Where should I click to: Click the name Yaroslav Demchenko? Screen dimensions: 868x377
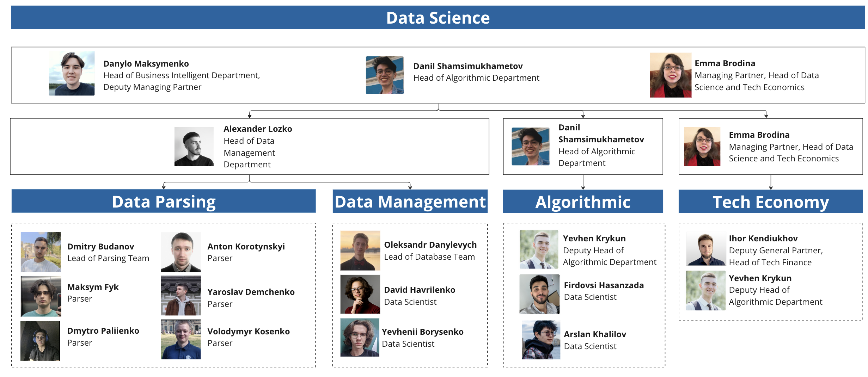(x=251, y=292)
